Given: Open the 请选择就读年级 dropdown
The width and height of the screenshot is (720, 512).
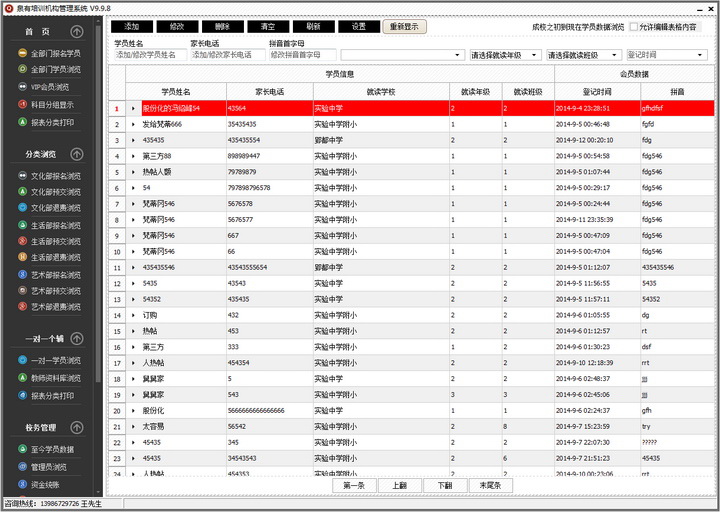Looking at the screenshot, I should [505, 55].
